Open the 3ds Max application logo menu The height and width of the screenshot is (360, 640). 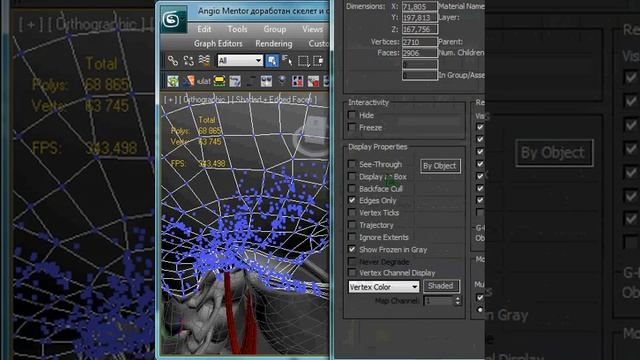tap(173, 19)
